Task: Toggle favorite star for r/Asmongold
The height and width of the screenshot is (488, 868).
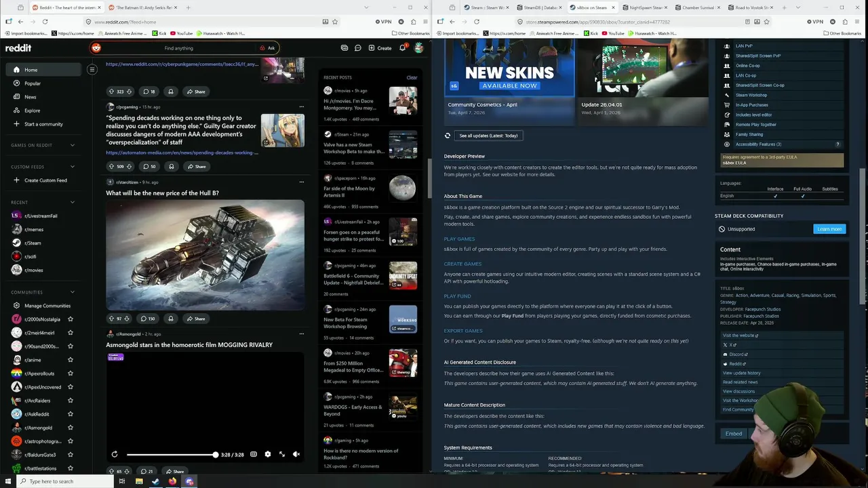Action: [71, 428]
